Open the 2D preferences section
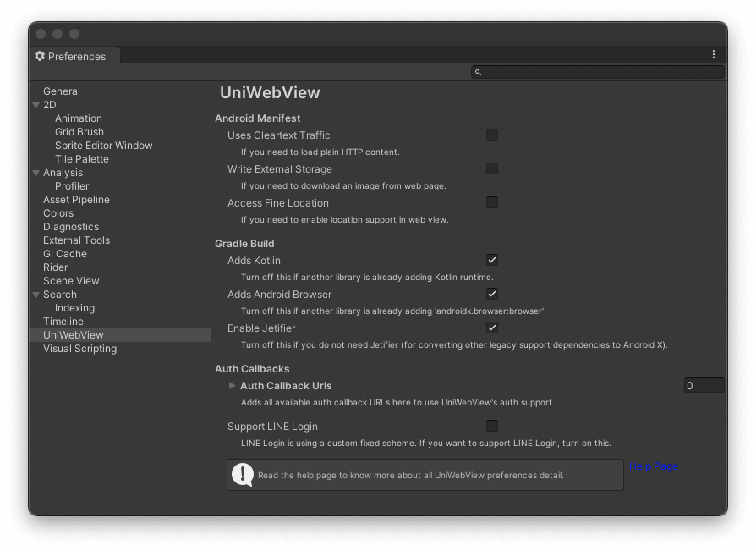Screen dimensions: 756x551 [50, 105]
